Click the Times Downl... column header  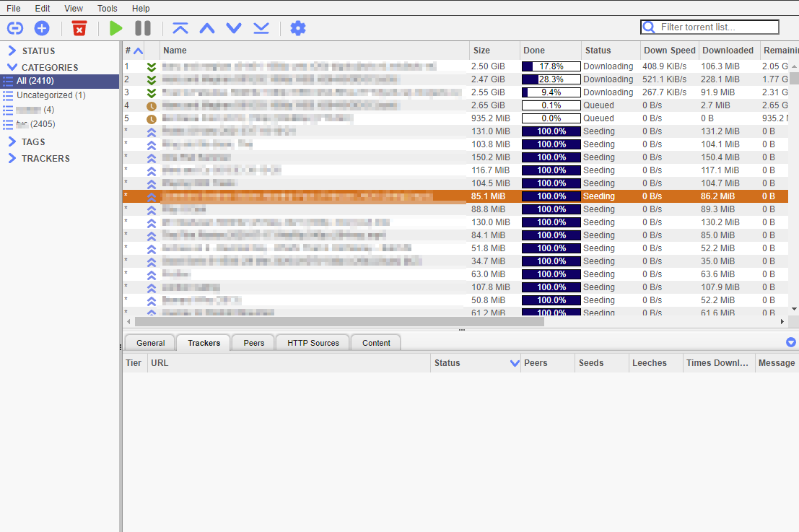pyautogui.click(x=718, y=363)
